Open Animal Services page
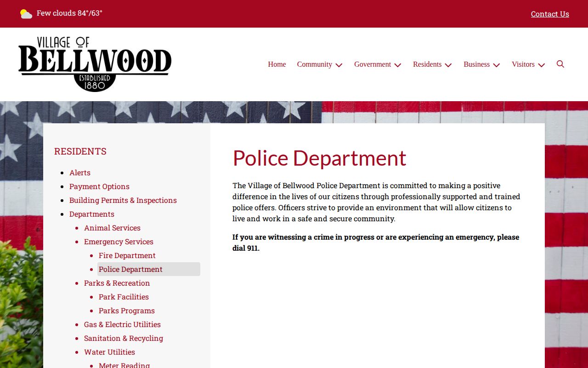 [112, 228]
